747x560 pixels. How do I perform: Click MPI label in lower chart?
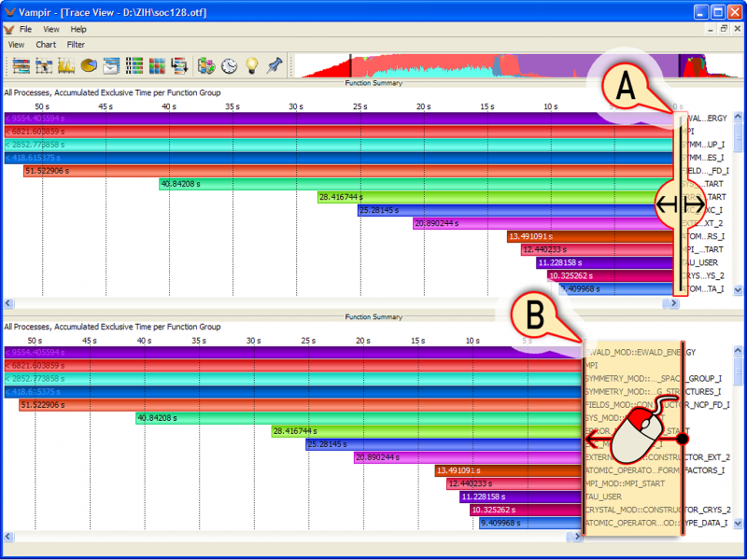(592, 366)
